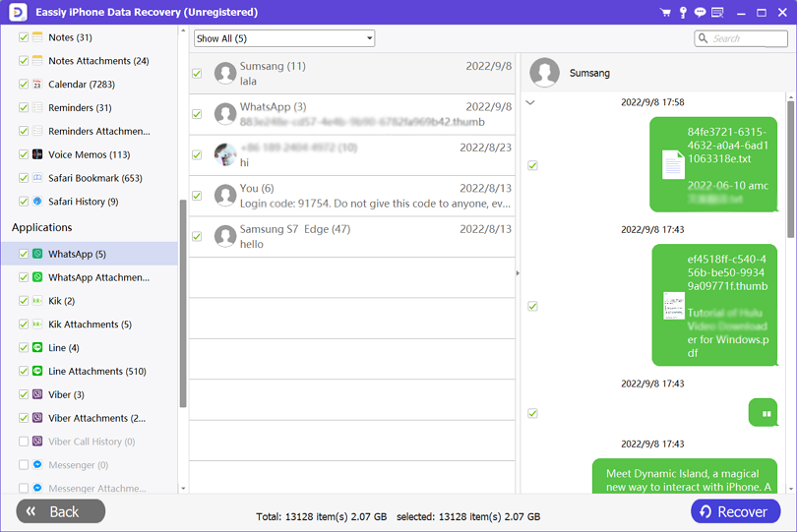Screen dimensions: 797x532
Task: Click the pdf thumbnail in the message bubble
Action: point(673,306)
